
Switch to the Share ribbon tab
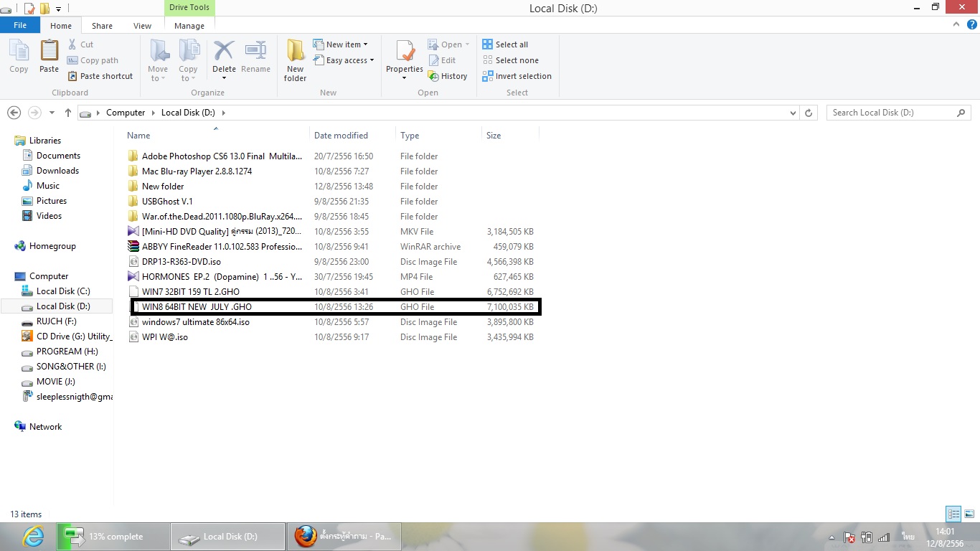point(102,26)
